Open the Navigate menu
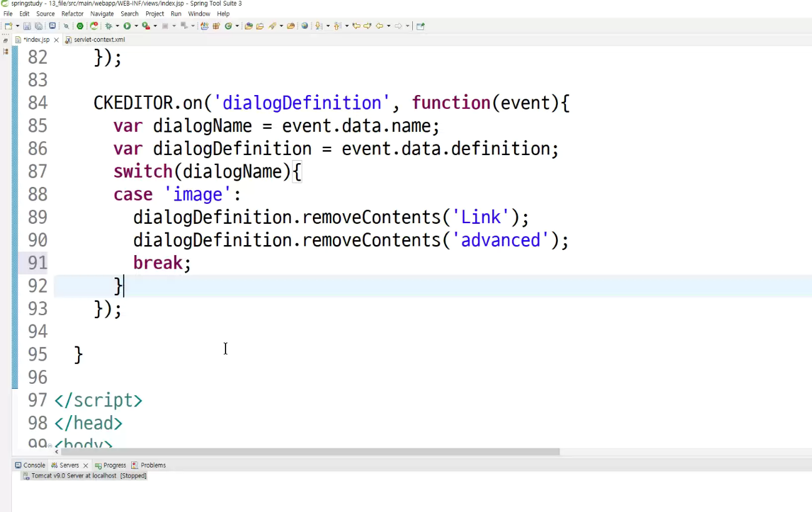This screenshot has width=812, height=512. click(x=102, y=14)
